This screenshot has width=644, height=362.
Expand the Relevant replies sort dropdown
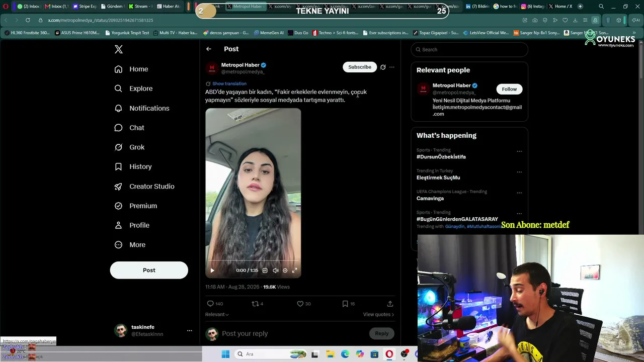(217, 314)
